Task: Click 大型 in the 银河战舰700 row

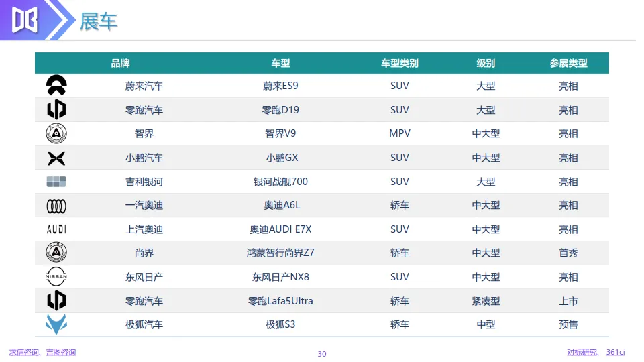Action: coord(486,182)
